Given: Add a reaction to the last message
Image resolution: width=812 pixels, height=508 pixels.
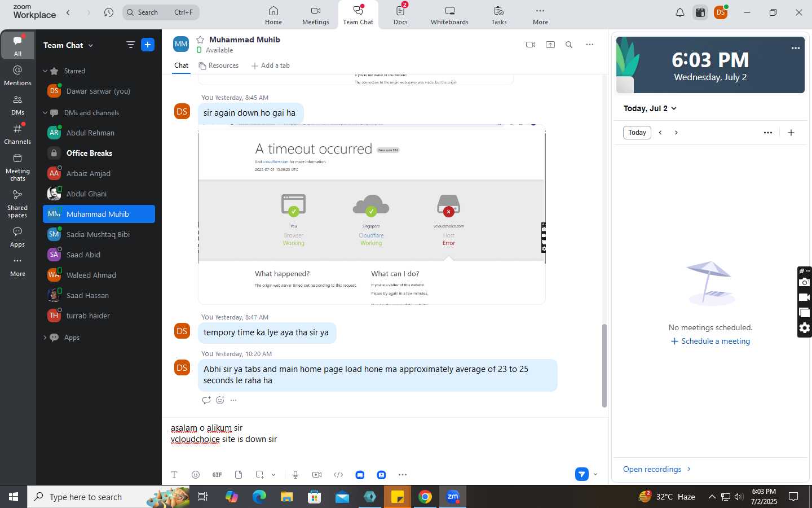Looking at the screenshot, I should tap(220, 400).
